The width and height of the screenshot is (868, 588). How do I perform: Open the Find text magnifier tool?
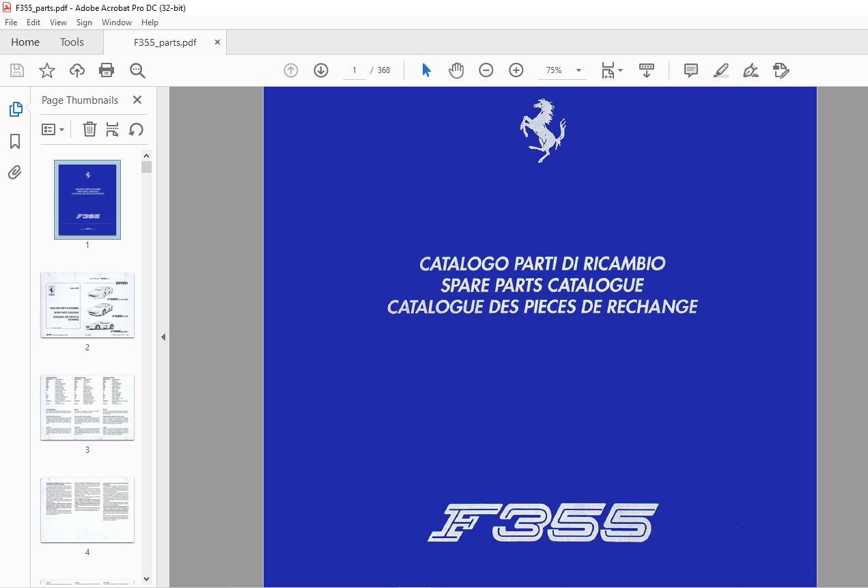tap(137, 70)
